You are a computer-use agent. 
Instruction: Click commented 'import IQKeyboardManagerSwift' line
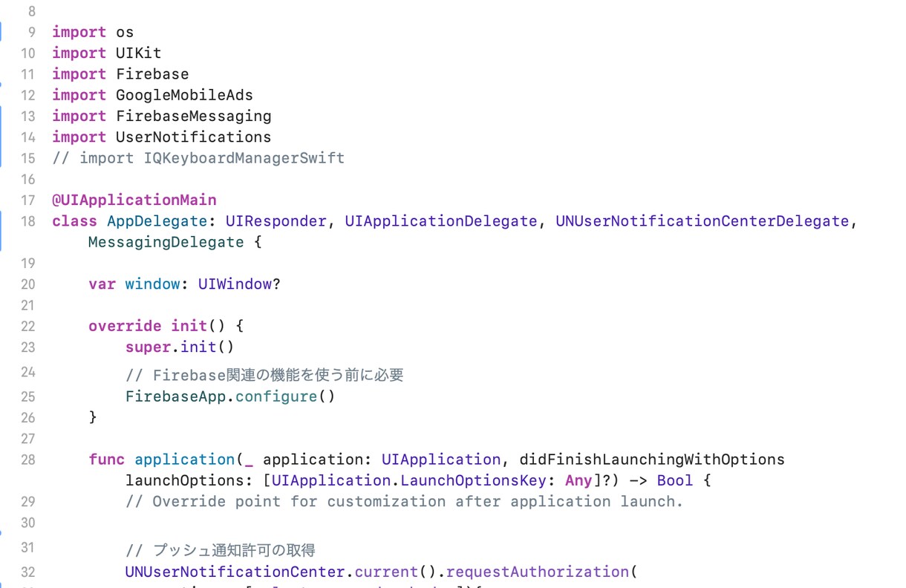[x=198, y=157]
